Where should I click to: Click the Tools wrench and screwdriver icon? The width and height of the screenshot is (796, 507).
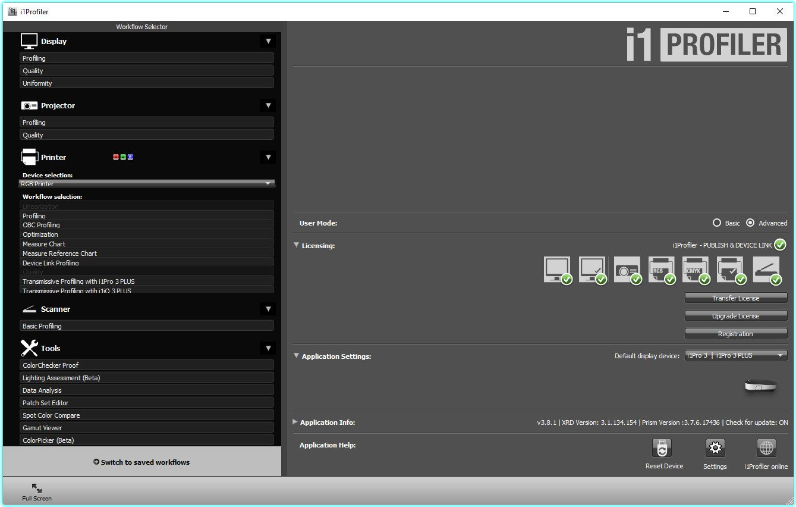29,348
